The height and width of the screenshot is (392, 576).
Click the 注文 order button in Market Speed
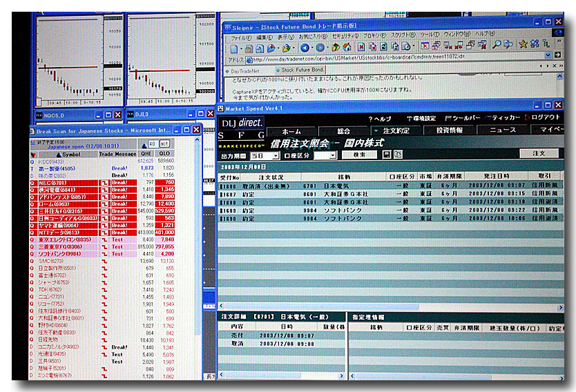click(x=539, y=153)
